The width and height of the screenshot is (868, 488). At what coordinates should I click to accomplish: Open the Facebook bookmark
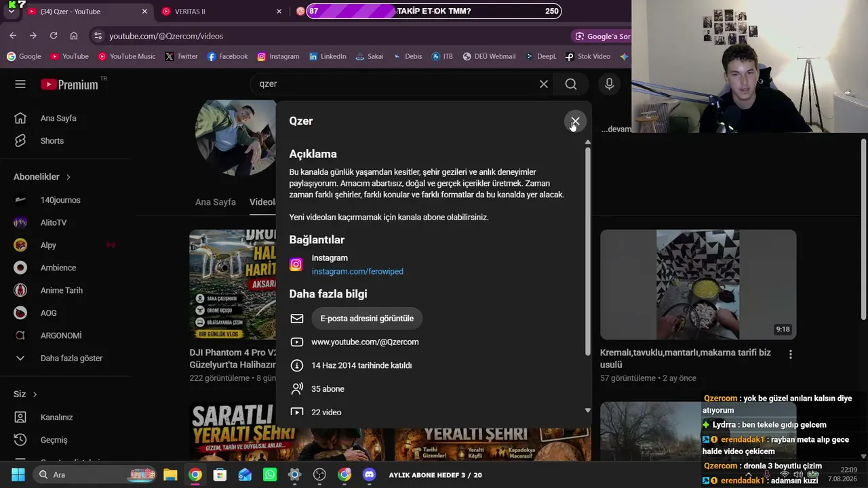coord(227,56)
